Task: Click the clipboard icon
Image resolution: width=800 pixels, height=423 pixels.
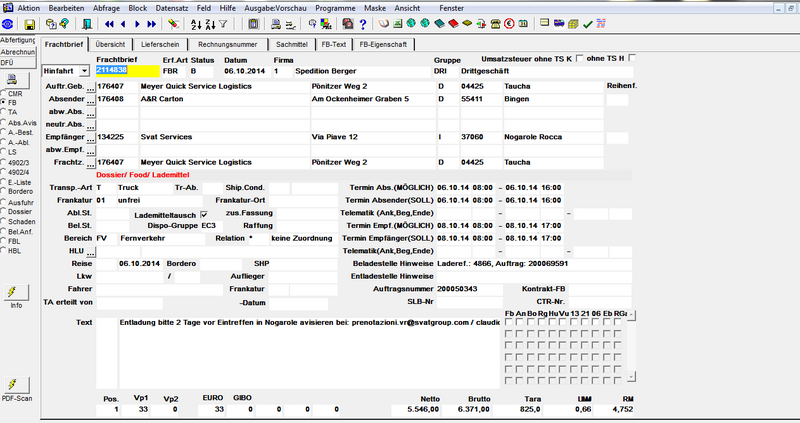Action: 254,24
